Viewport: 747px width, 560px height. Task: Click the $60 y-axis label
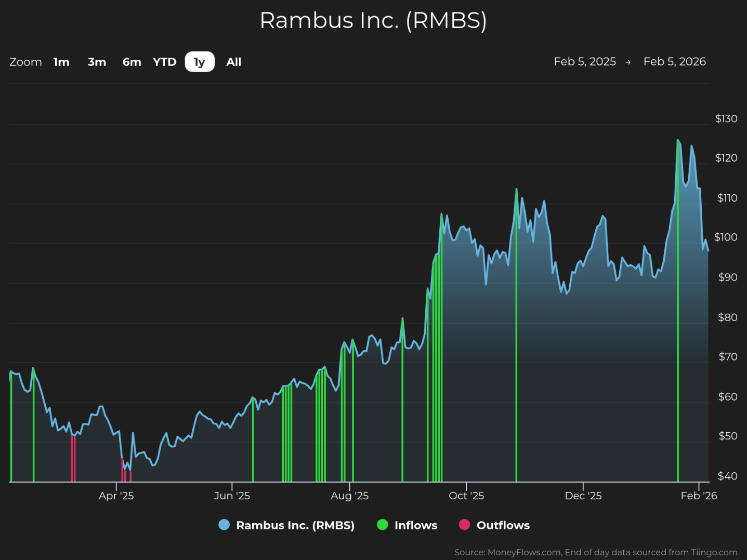(x=728, y=397)
